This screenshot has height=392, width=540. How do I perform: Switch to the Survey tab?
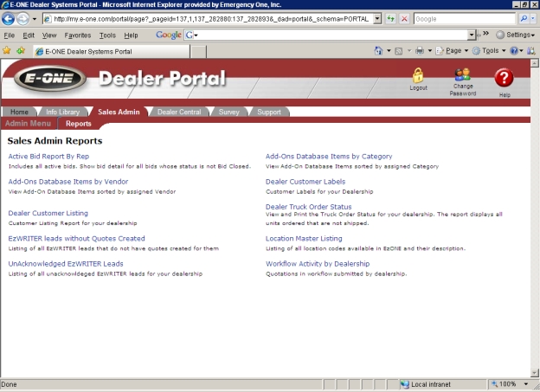[x=228, y=112]
